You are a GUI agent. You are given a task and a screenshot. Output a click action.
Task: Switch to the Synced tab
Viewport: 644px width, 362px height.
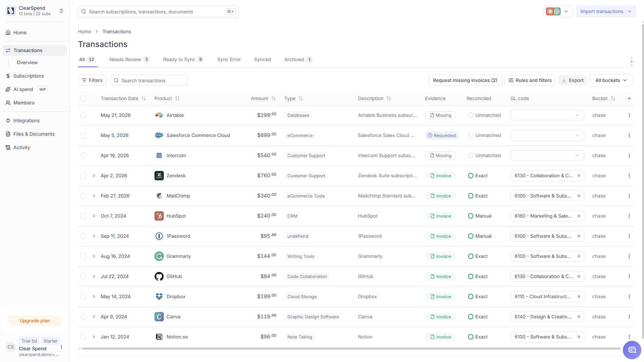[262, 59]
